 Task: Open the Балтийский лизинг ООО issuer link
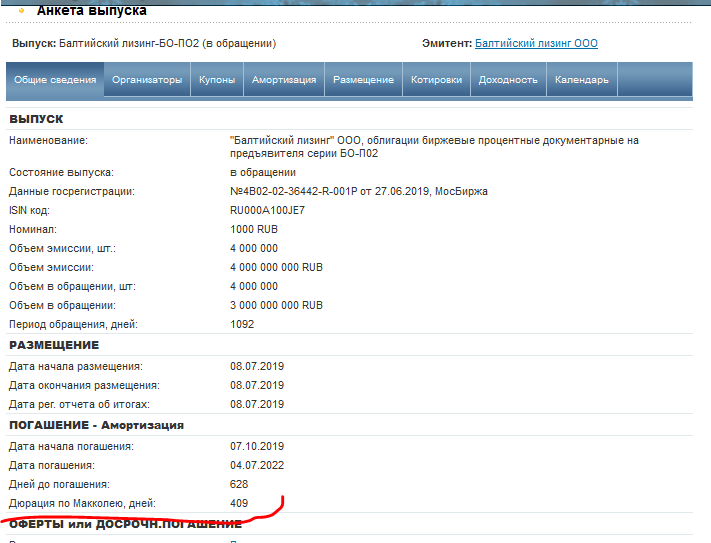536,44
